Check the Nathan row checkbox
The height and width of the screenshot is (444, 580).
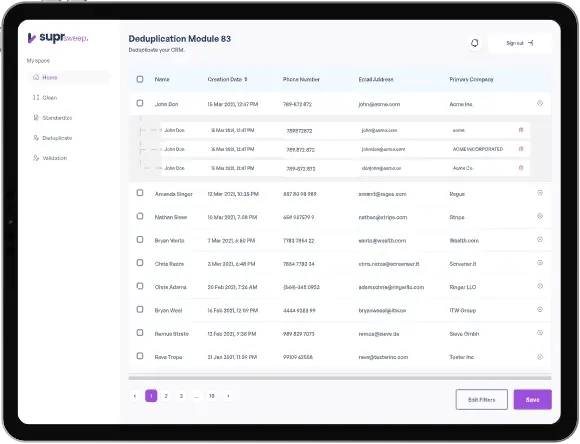coord(140,216)
